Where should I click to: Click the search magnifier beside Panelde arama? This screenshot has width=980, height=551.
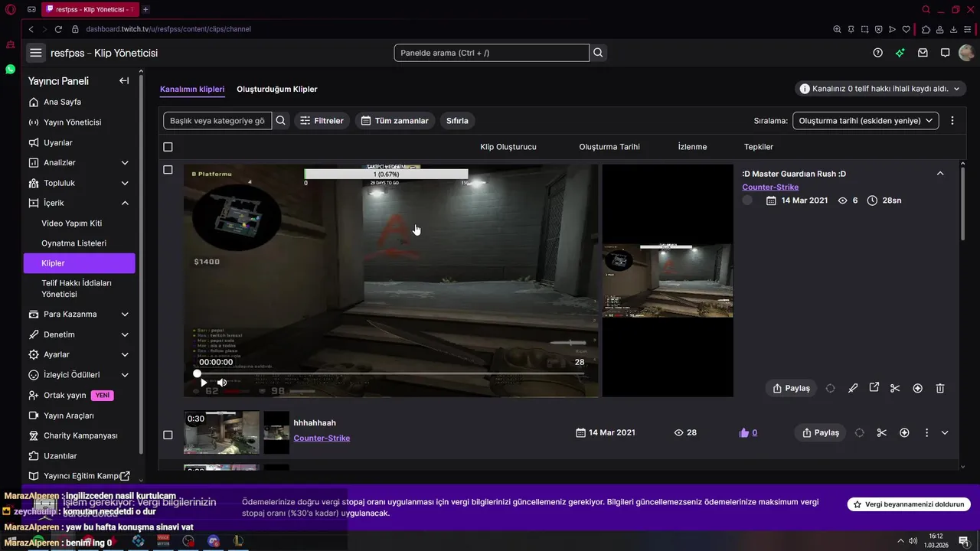click(x=599, y=53)
